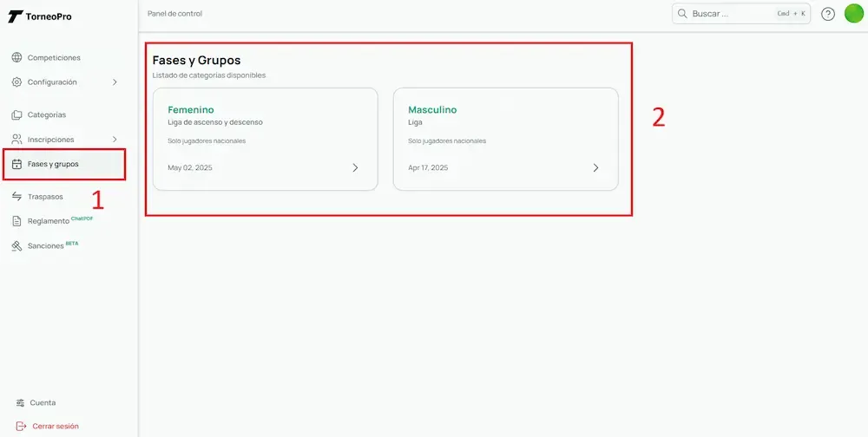
Task: Expand the Configuración submenu chevron
Action: (115, 82)
